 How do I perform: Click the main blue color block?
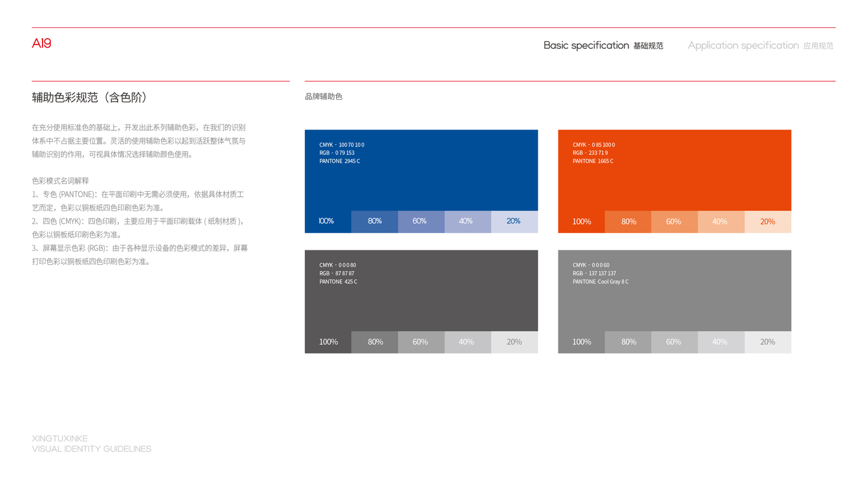[x=421, y=170]
